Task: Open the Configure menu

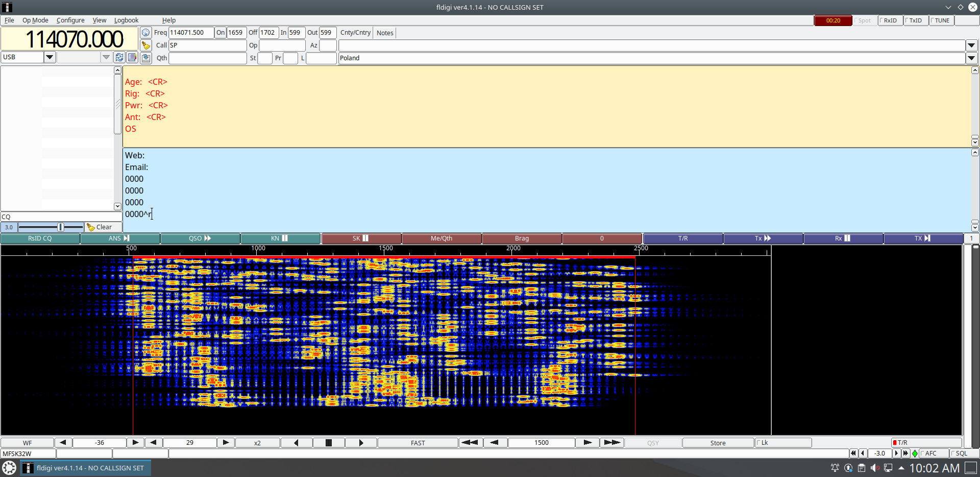Action: [70, 20]
